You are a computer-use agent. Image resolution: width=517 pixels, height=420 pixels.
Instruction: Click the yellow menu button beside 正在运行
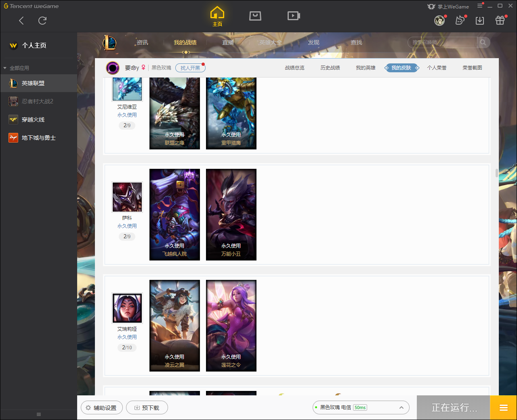(x=503, y=408)
